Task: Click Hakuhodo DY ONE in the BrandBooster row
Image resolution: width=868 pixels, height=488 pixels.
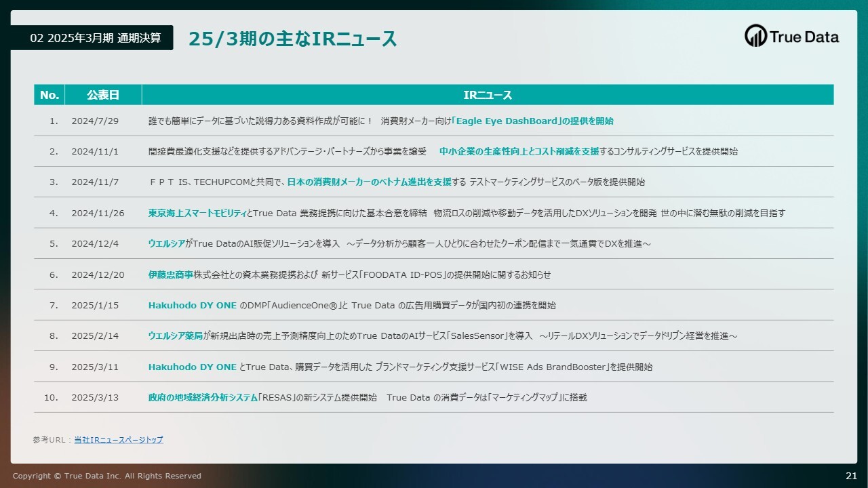Action: (193, 367)
